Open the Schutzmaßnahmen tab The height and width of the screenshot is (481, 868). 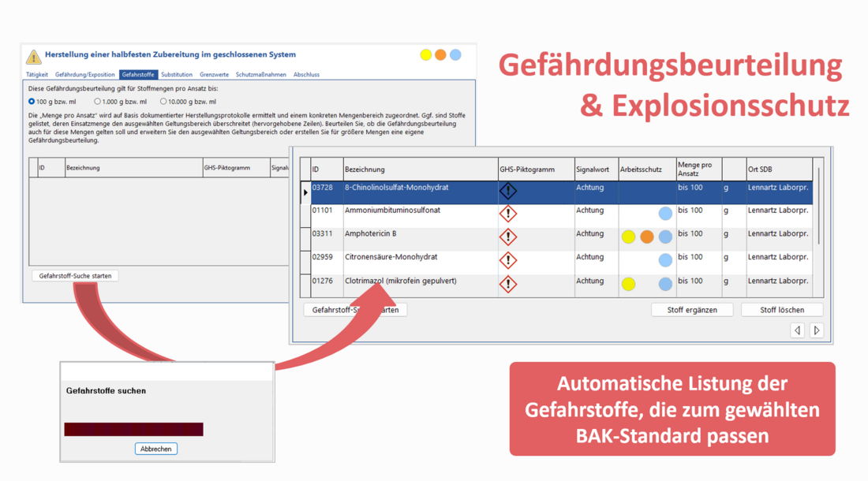pos(260,75)
